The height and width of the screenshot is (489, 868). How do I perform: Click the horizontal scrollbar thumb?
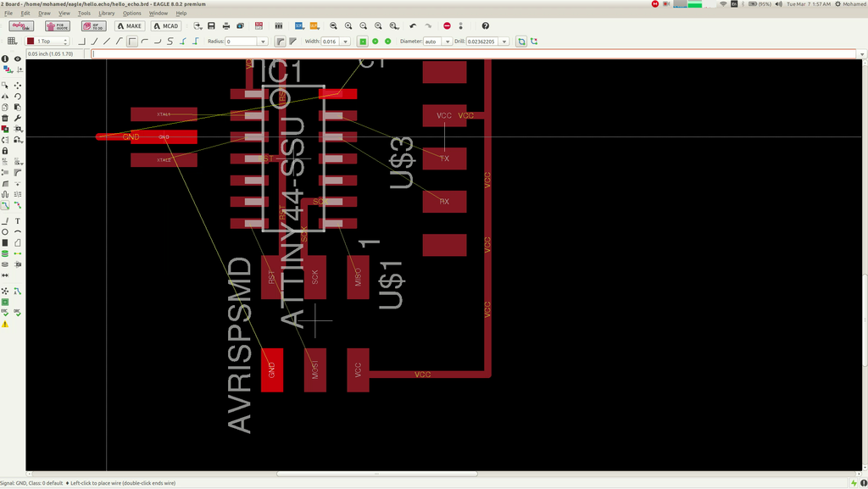pyautogui.click(x=376, y=474)
